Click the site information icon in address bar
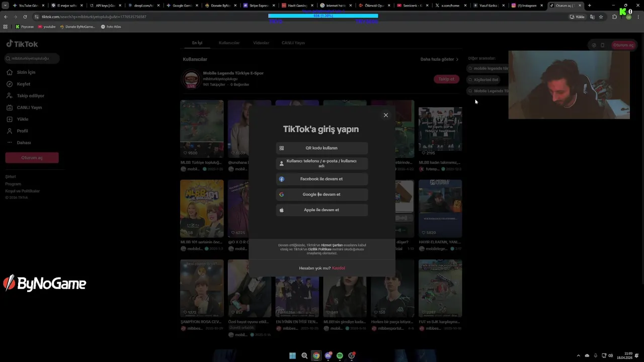 (36, 17)
